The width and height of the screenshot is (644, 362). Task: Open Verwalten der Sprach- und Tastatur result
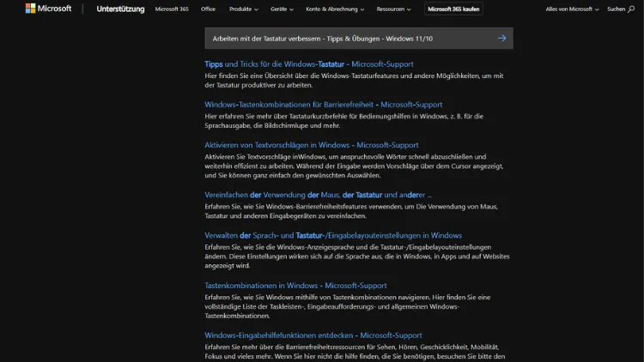333,236
